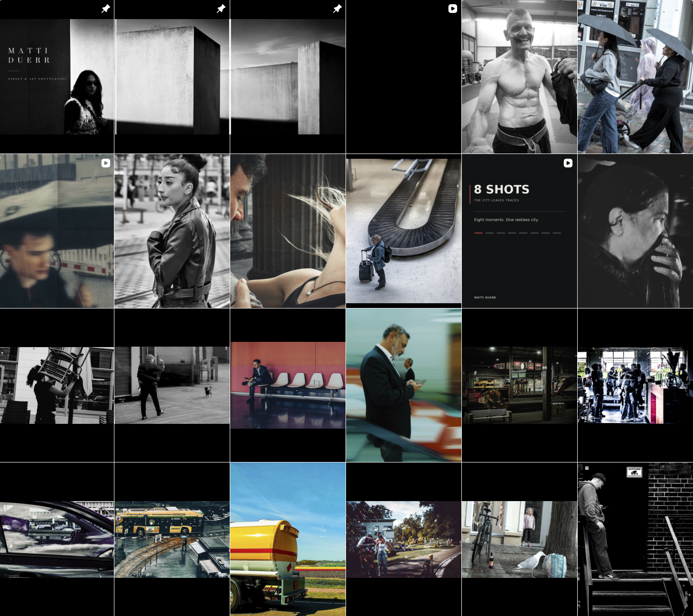
Task: Click the pin icon on the third pinned post
Action: point(337,9)
